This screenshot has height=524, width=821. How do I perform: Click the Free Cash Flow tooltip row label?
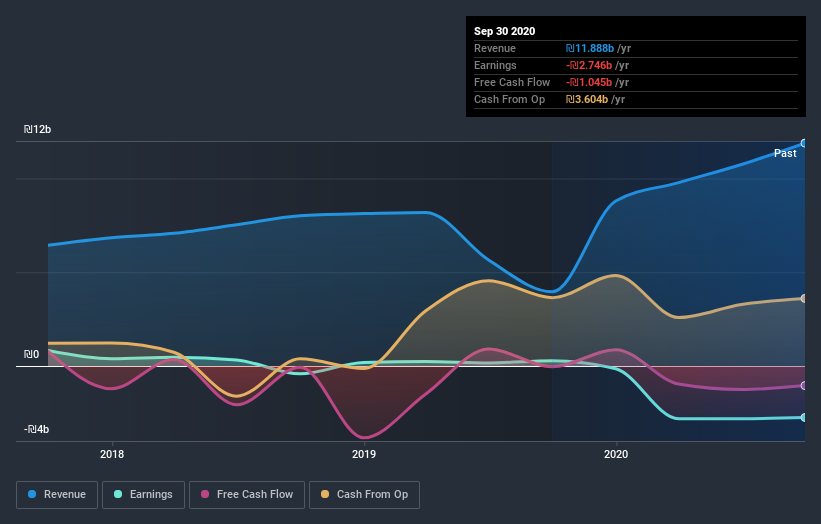tap(512, 82)
